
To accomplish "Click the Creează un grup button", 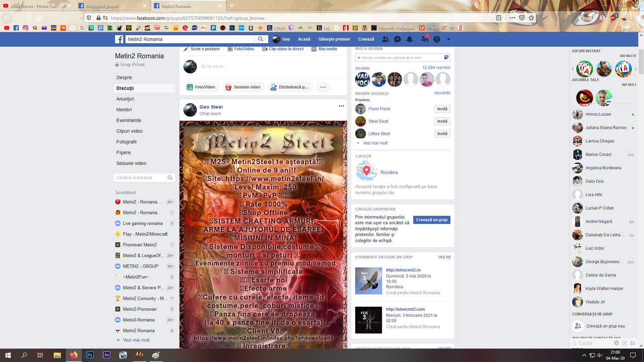I will point(432,220).
